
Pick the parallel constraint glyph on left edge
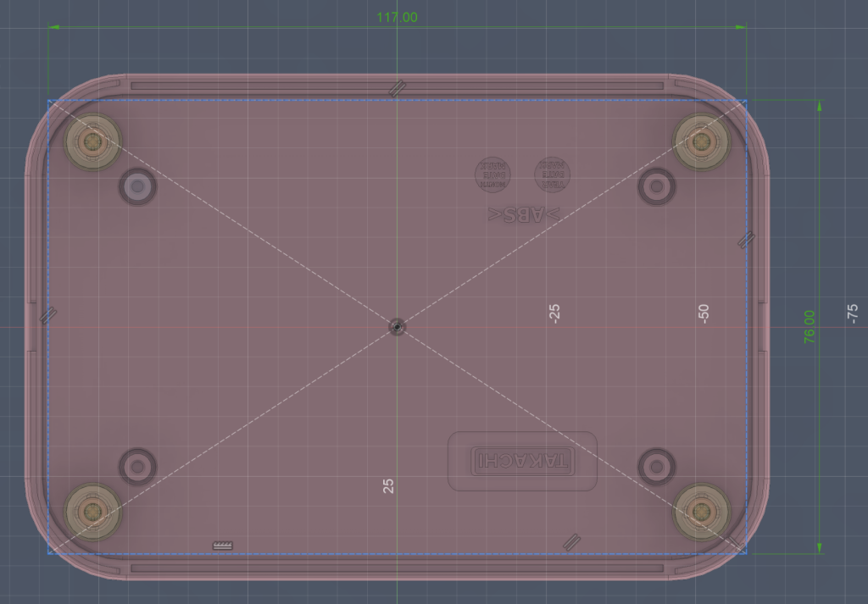(48, 315)
